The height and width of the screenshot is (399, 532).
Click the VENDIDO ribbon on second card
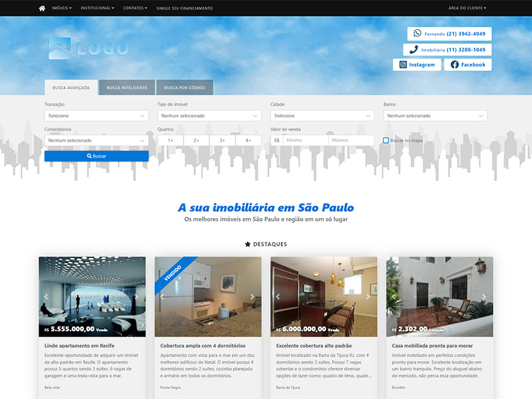coord(173,273)
